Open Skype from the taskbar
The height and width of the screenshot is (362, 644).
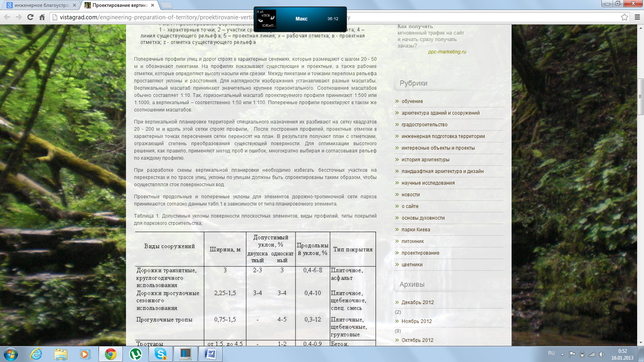coord(161,354)
